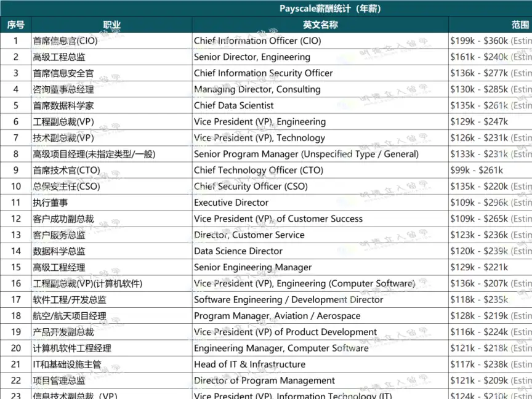Click row number "15" in the 序号 column
Image resolution: width=532 pixels, height=399 pixels.
tap(15, 267)
